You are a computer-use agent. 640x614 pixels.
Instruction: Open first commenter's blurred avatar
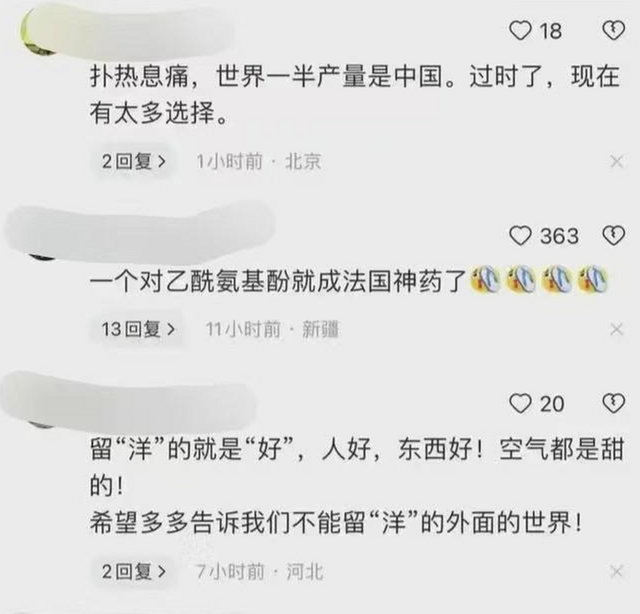[x=39, y=33]
